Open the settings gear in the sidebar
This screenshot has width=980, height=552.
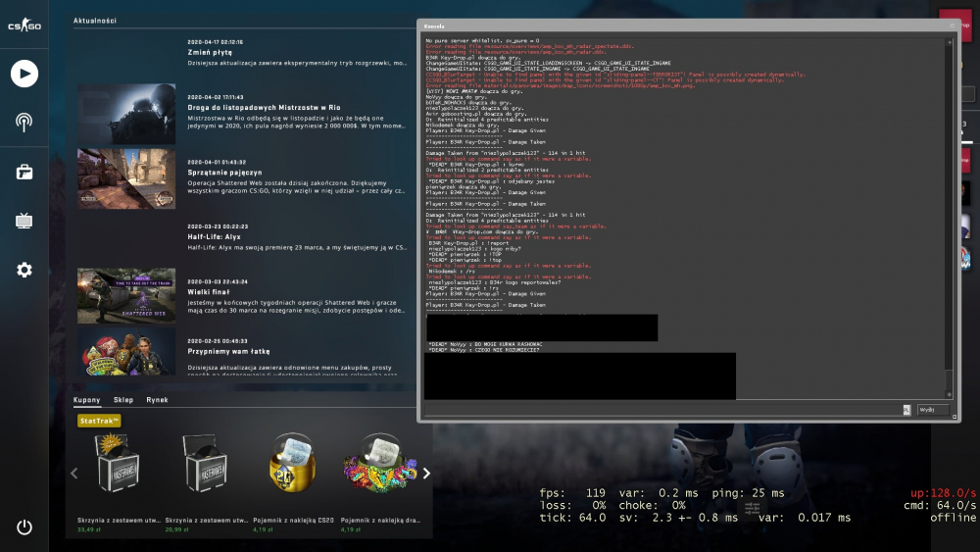coord(24,270)
